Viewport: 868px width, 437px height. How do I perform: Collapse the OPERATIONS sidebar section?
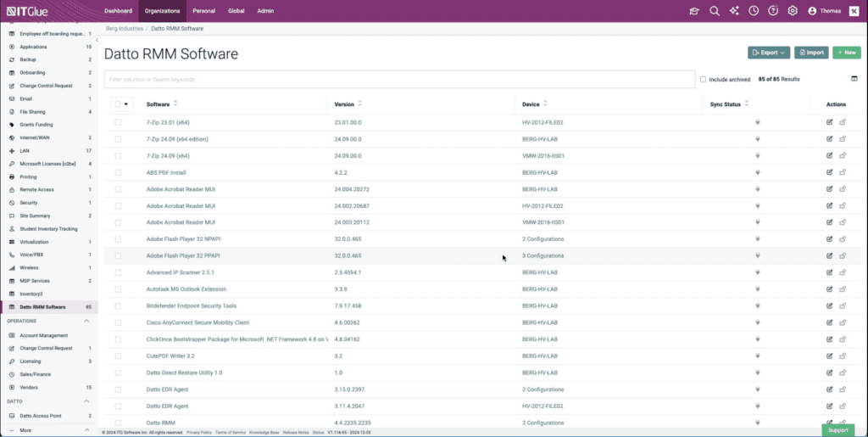coord(86,321)
